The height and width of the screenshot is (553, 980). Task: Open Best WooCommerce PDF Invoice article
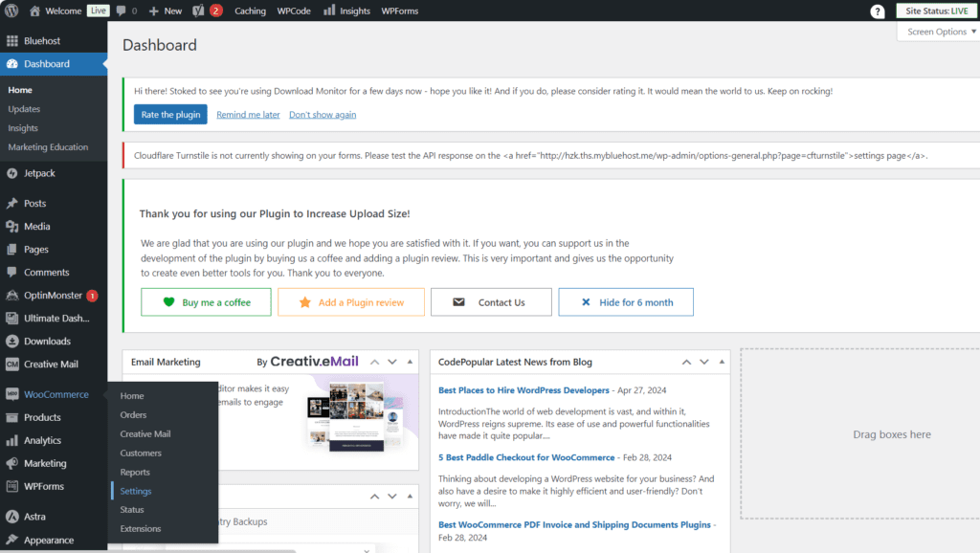(574, 525)
